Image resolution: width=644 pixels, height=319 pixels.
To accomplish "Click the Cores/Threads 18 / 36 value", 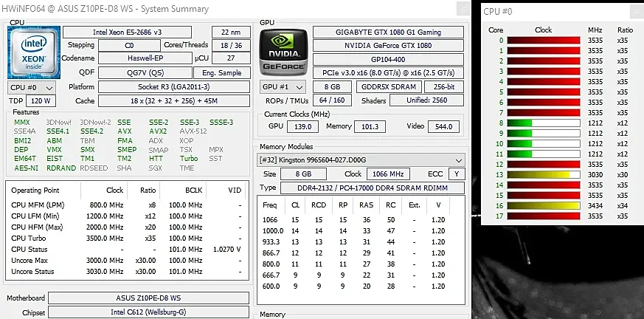I will [231, 45].
